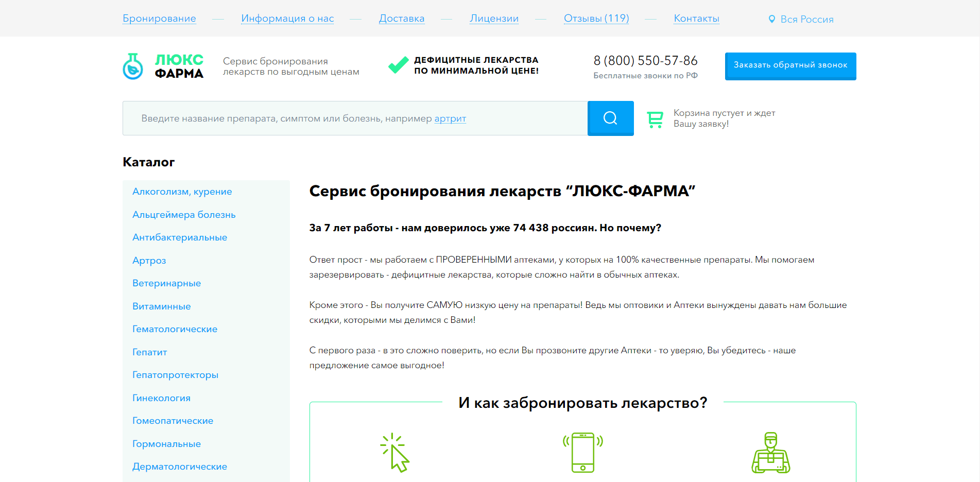Open the Лицензии section
Screen dimensions: 980x482
click(x=494, y=18)
